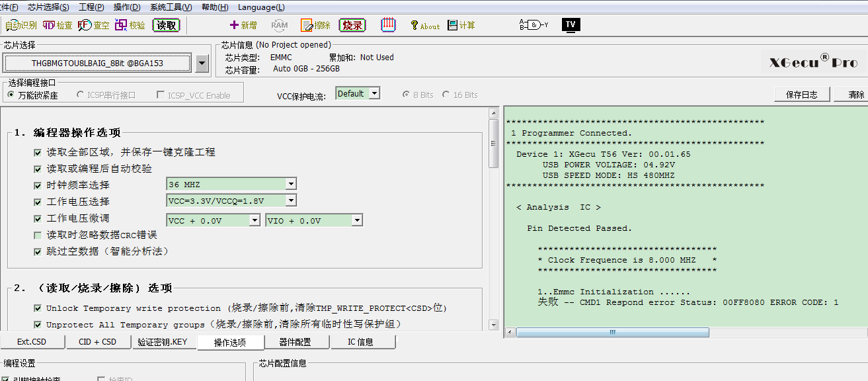Click the TV toolbar icon
The width and height of the screenshot is (868, 381).
click(x=571, y=25)
